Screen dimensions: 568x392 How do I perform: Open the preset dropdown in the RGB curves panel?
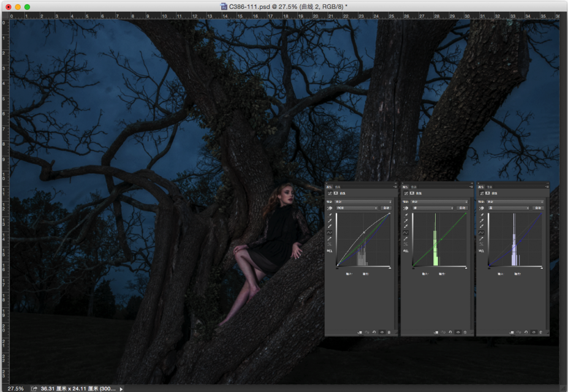[363, 202]
